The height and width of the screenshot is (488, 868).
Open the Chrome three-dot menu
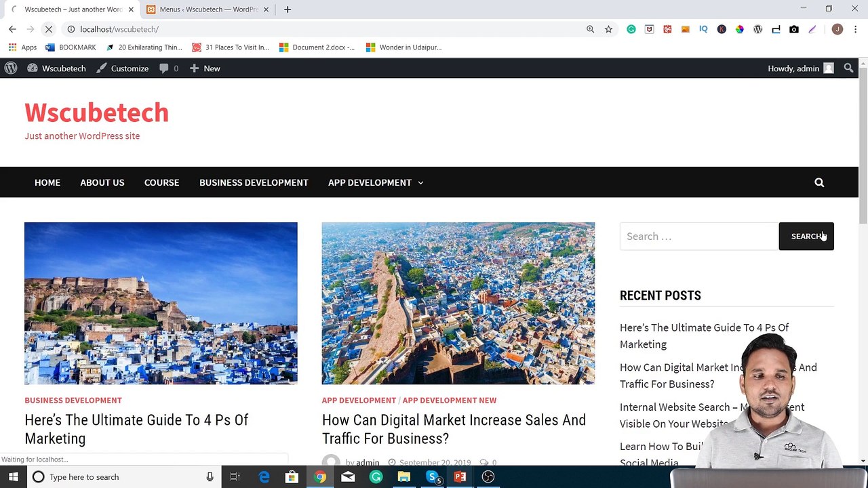pos(855,29)
